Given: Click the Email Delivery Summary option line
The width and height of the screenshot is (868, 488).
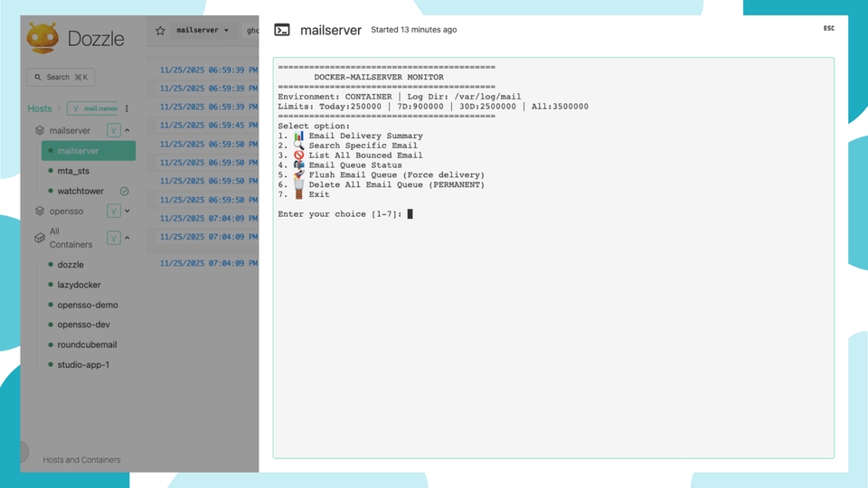Looking at the screenshot, I should [351, 136].
